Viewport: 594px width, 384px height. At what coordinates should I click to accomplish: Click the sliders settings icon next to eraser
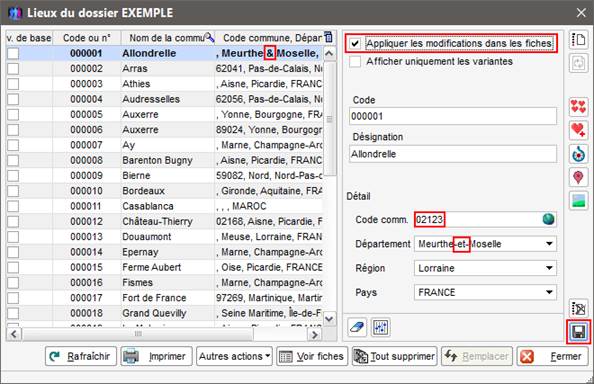tap(380, 327)
